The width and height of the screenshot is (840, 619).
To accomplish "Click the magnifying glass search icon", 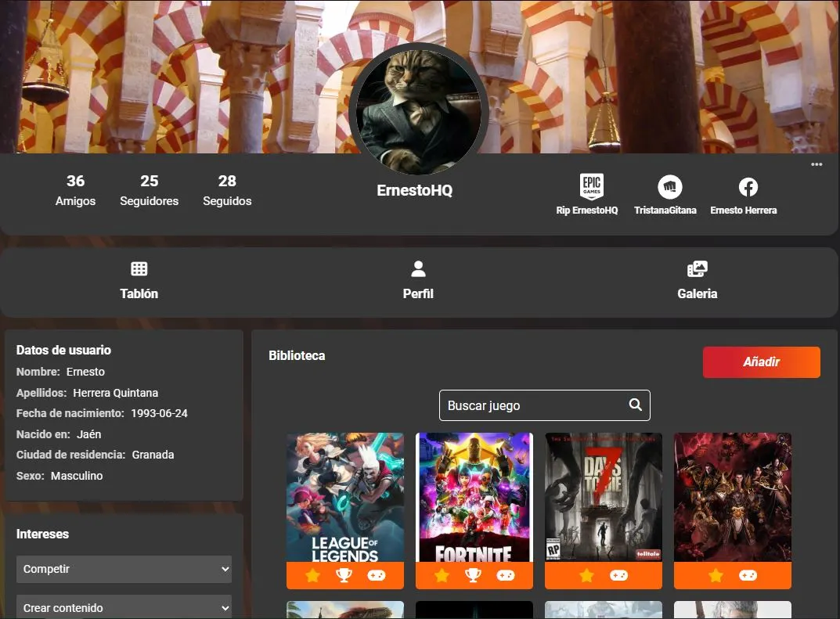I will (x=636, y=405).
